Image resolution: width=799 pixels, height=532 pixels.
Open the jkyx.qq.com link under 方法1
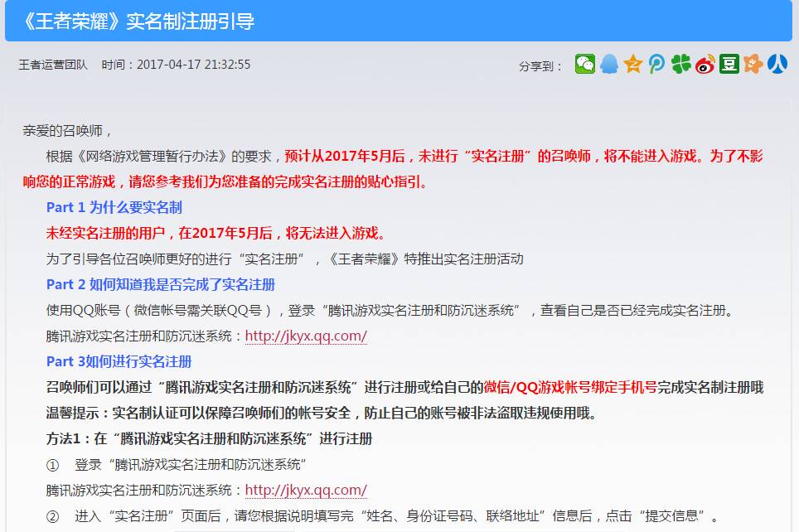(x=306, y=490)
